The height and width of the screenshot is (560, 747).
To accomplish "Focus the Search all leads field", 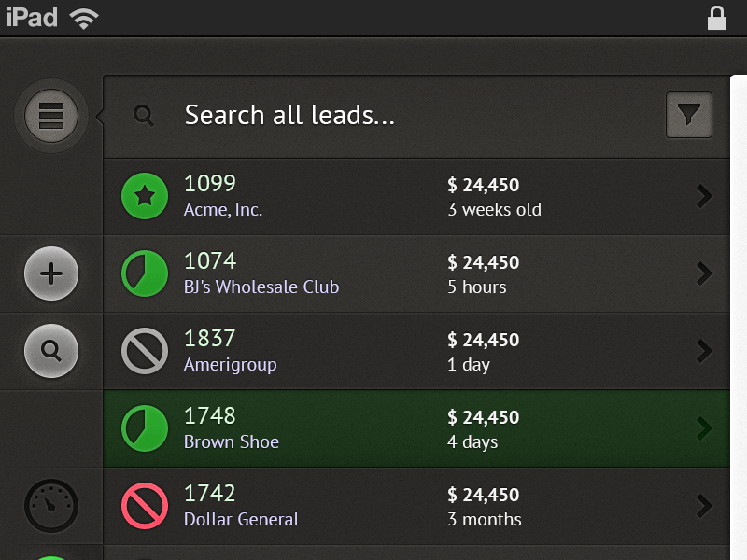I will (x=416, y=116).
